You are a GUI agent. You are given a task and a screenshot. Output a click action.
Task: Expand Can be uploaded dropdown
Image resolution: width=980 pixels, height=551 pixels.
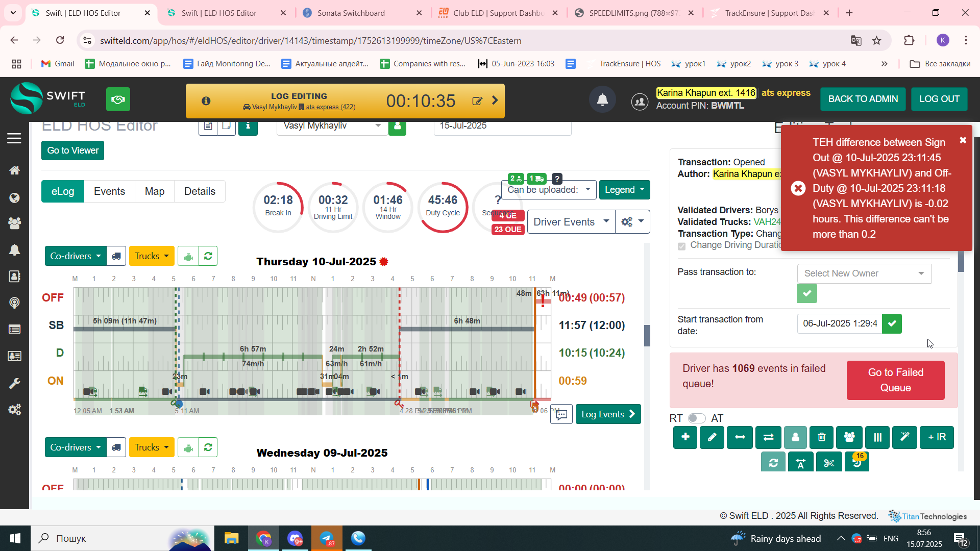click(x=549, y=190)
